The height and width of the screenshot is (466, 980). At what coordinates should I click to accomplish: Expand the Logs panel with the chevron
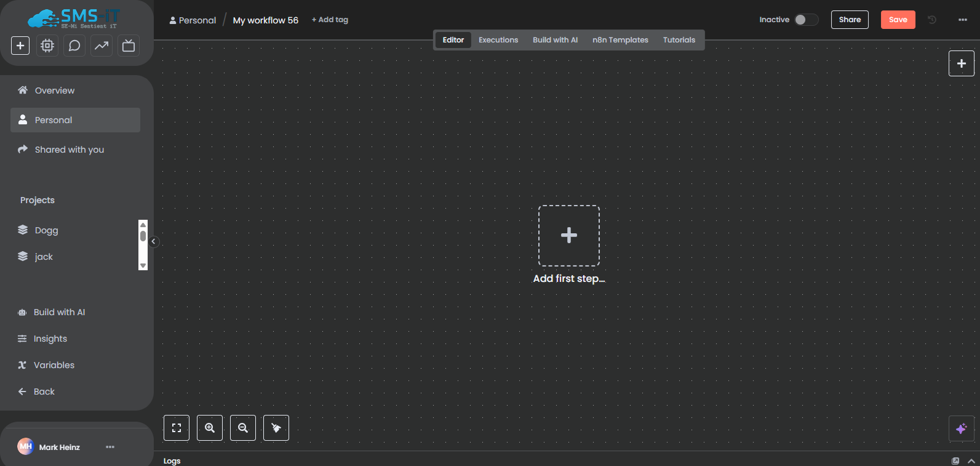[x=971, y=461]
